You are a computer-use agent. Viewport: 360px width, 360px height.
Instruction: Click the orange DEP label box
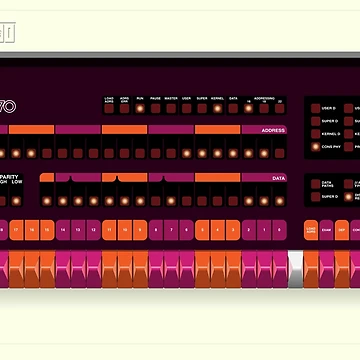[x=342, y=230]
